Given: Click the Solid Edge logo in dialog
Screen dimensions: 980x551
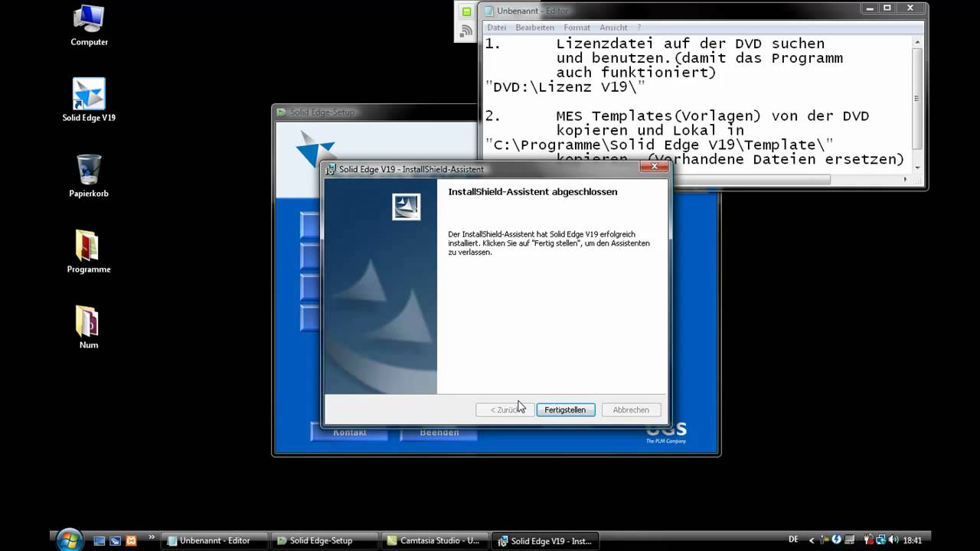Looking at the screenshot, I should pyautogui.click(x=407, y=207).
